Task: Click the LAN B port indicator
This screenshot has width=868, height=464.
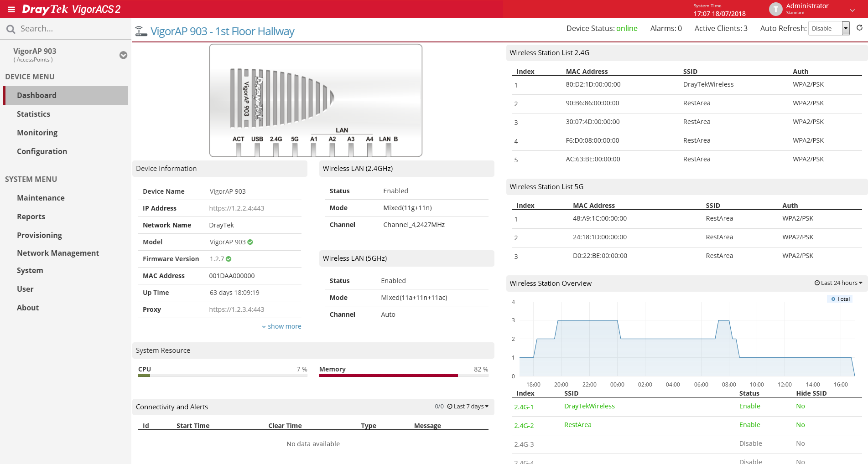Action: [x=388, y=150]
